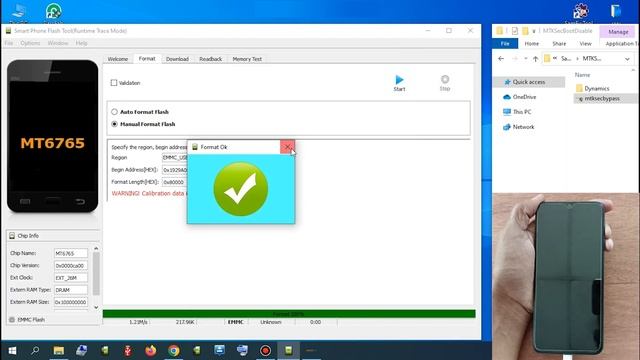This screenshot has height=360, width=640.
Task: Open Customize Quick Access Toolbar dropdown in Explorer
Action: coord(534,31)
